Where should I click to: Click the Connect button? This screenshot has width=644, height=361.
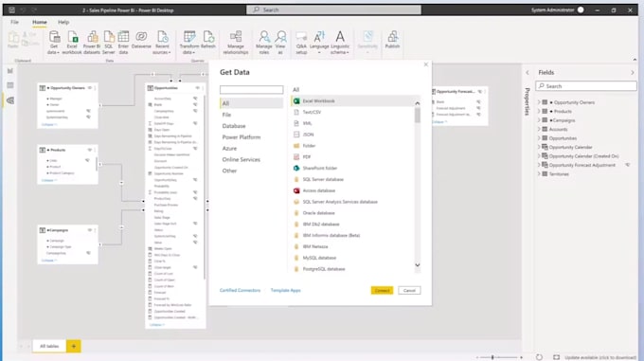pyautogui.click(x=382, y=290)
